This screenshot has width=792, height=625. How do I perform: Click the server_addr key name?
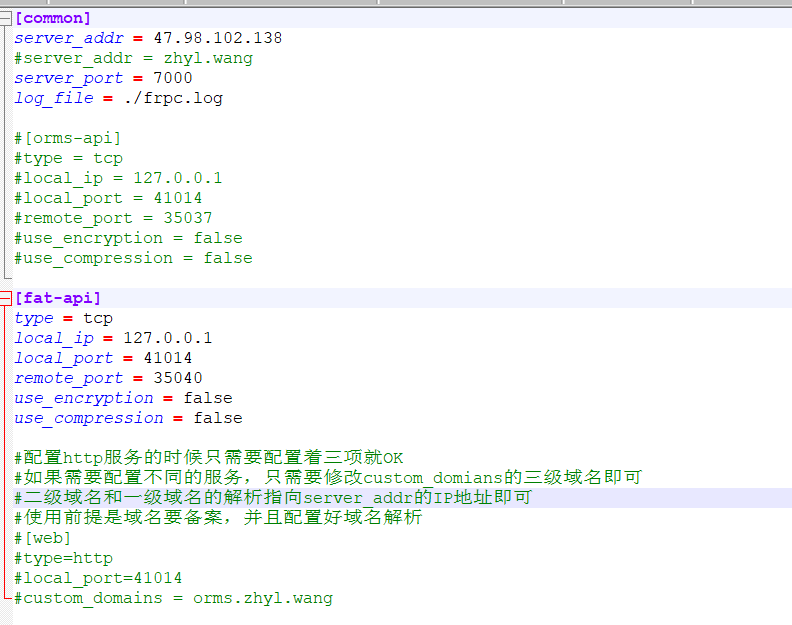[x=69, y=38]
